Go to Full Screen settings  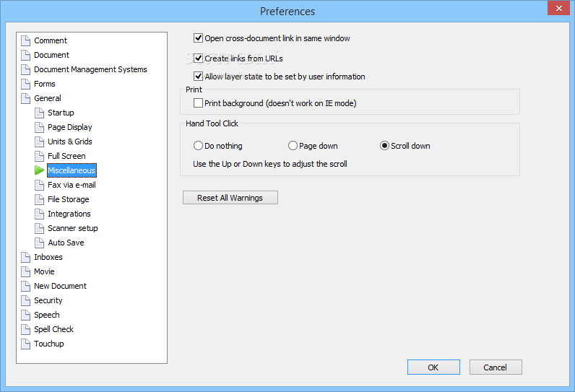[66, 156]
